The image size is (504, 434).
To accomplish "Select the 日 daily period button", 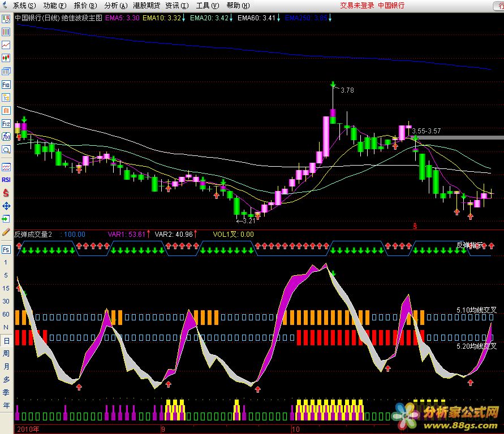I will click(6, 341).
